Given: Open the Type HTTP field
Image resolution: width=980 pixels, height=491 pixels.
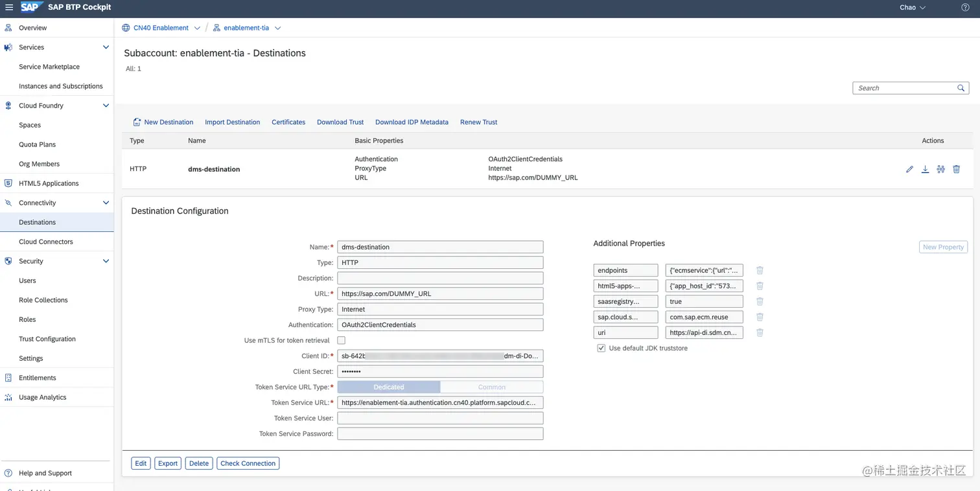Looking at the screenshot, I should click(x=440, y=262).
